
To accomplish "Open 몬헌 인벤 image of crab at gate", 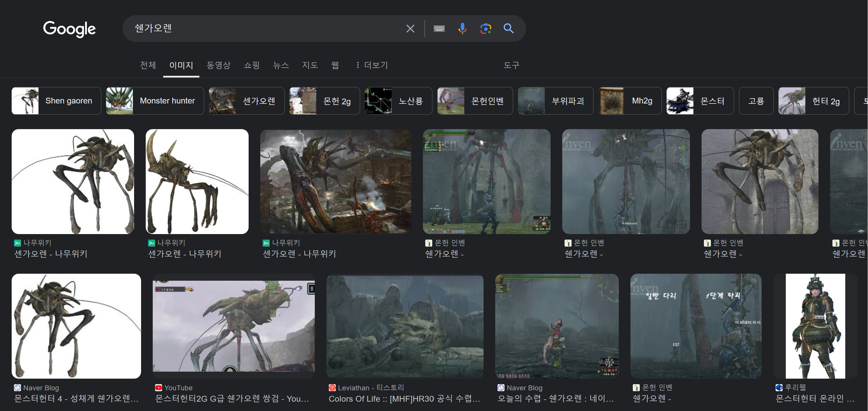I will (x=760, y=182).
